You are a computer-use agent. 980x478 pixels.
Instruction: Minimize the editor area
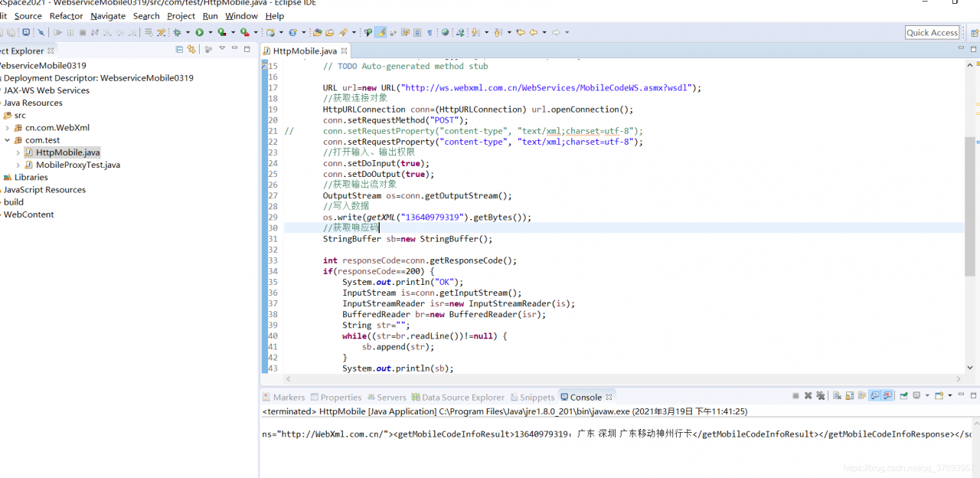pyautogui.click(x=962, y=47)
